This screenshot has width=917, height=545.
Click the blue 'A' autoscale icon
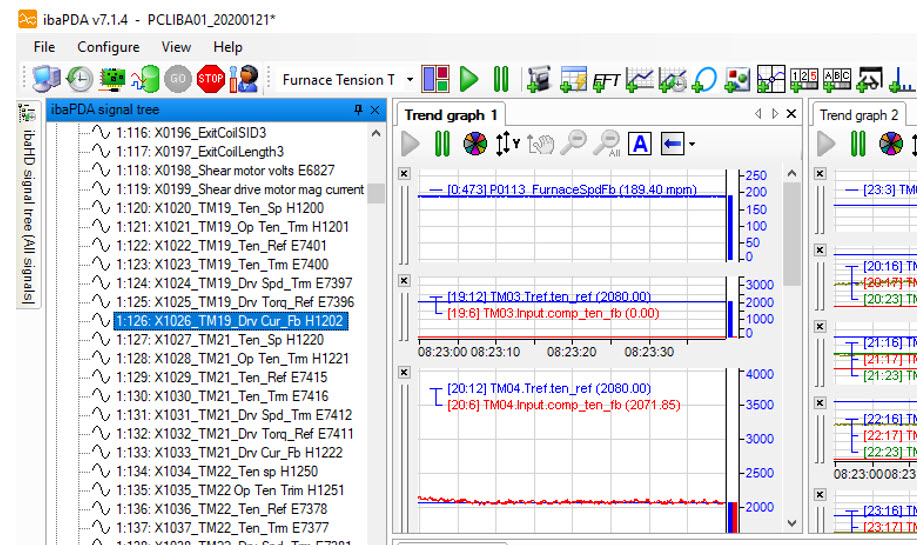coord(640,144)
